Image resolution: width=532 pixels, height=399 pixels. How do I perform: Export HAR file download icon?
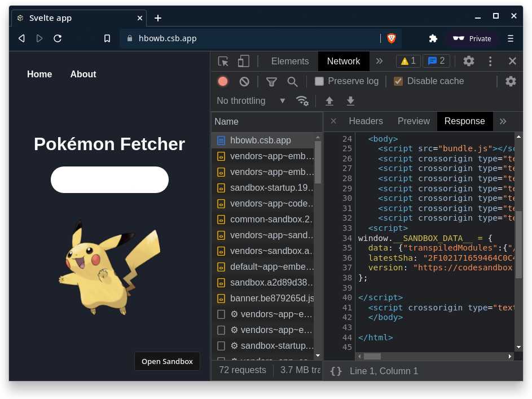pyautogui.click(x=350, y=101)
